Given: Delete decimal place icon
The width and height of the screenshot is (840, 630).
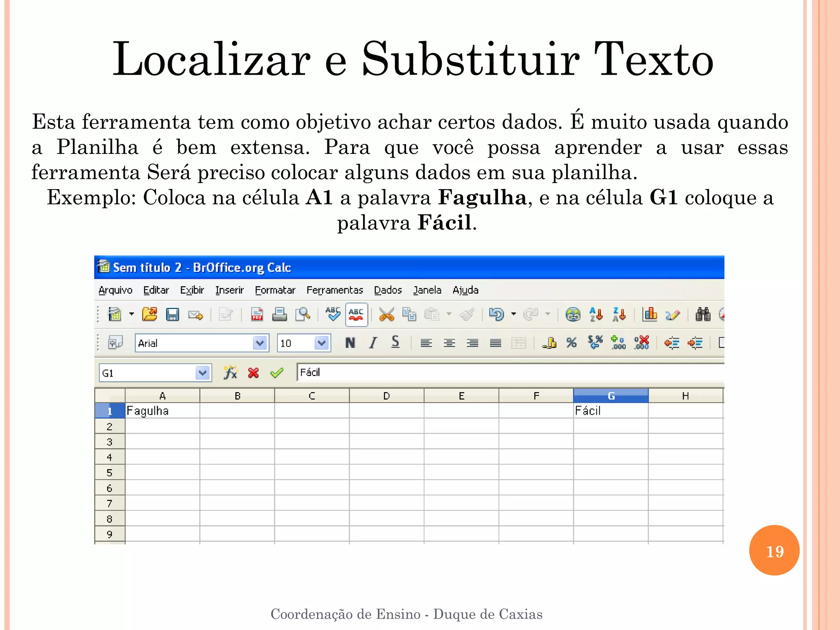Looking at the screenshot, I should [x=641, y=342].
